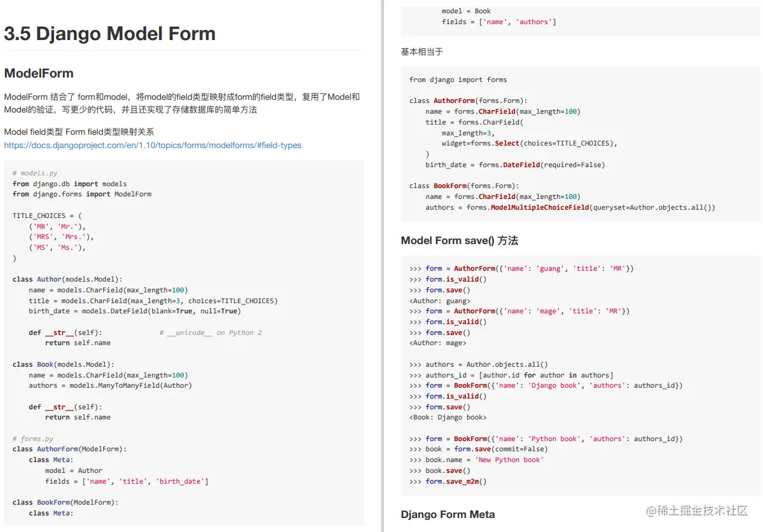Click the '<Book: Django book>' output line

[x=448, y=417]
